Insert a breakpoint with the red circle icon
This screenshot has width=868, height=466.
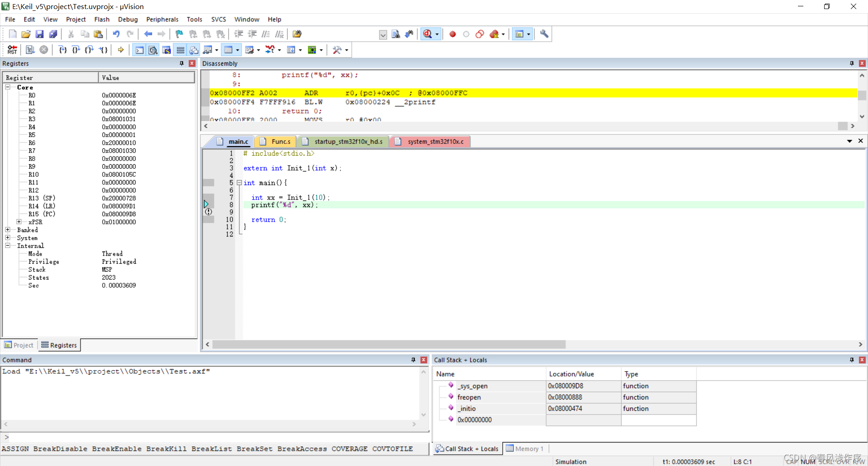453,34
